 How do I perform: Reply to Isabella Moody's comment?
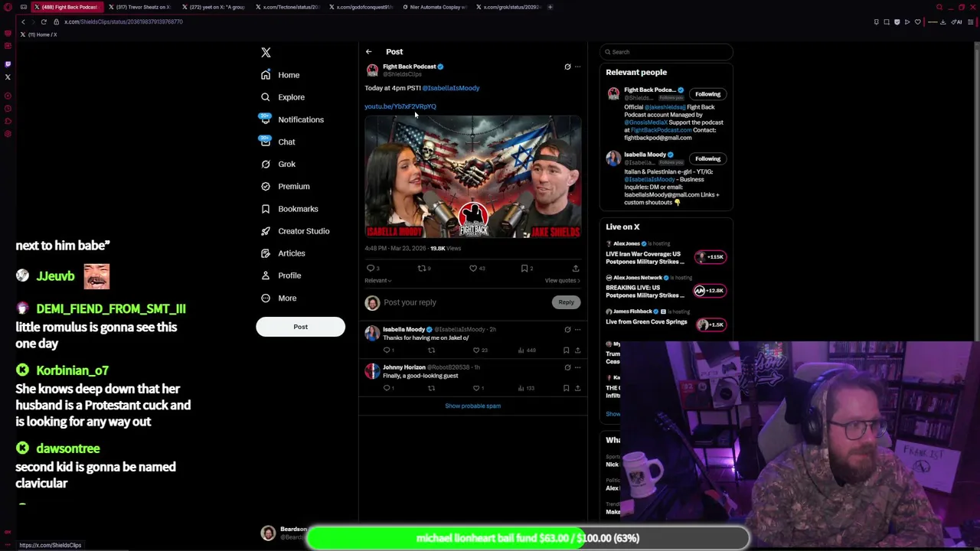(388, 350)
